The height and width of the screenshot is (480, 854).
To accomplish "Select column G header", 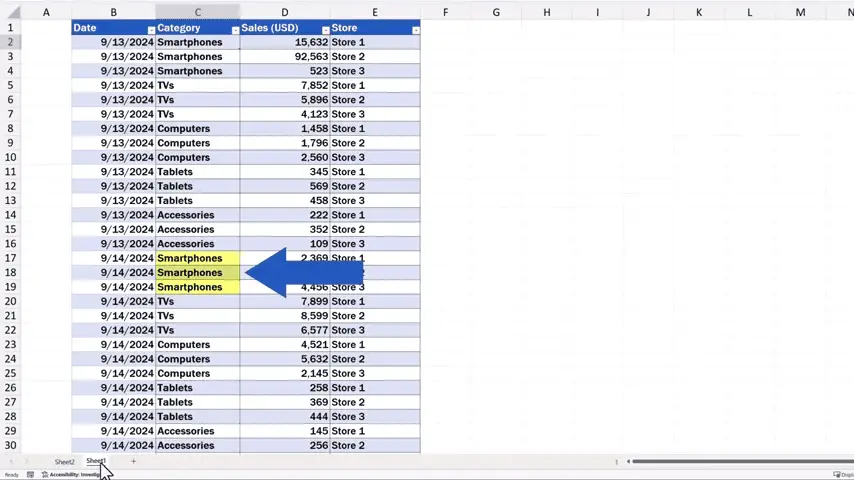I will click(x=496, y=12).
